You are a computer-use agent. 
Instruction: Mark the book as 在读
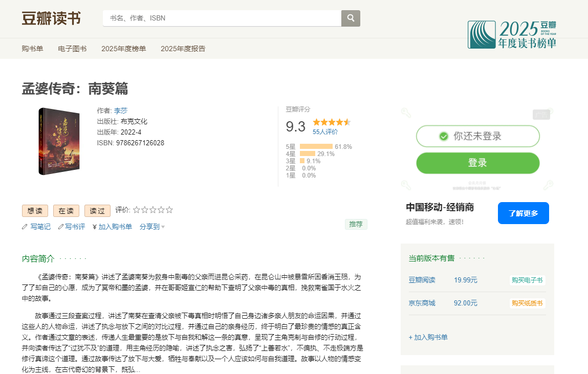coord(66,211)
